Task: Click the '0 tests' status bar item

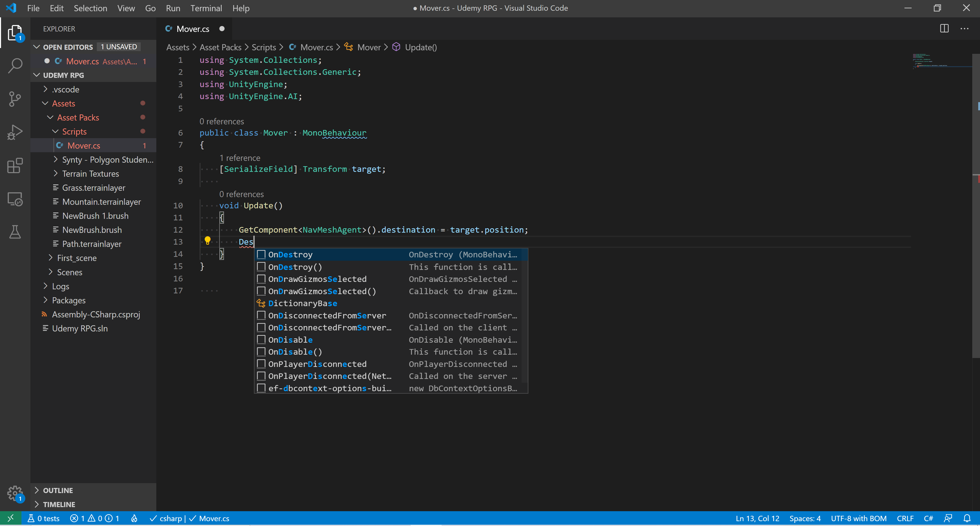Action: tap(43, 518)
